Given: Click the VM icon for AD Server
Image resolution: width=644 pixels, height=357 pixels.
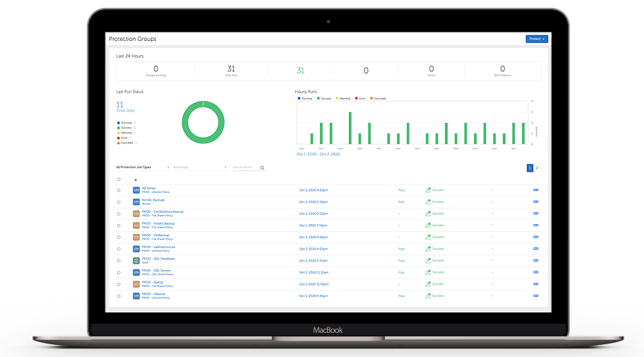Looking at the screenshot, I should coord(136,190).
